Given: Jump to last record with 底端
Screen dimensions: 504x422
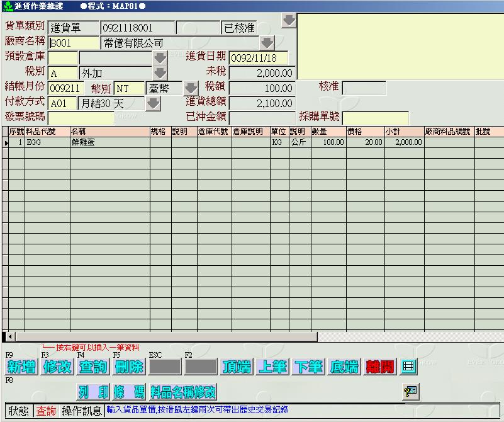Looking at the screenshot, I should click(345, 367).
